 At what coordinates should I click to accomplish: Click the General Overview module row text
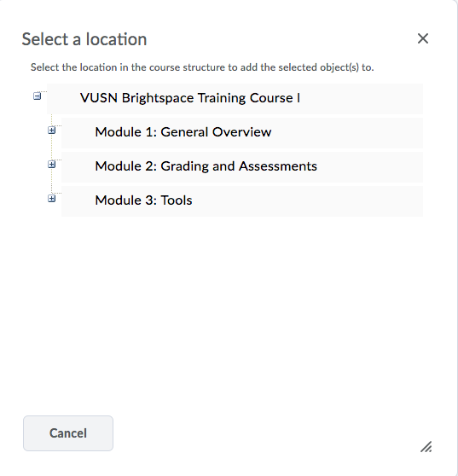(183, 132)
